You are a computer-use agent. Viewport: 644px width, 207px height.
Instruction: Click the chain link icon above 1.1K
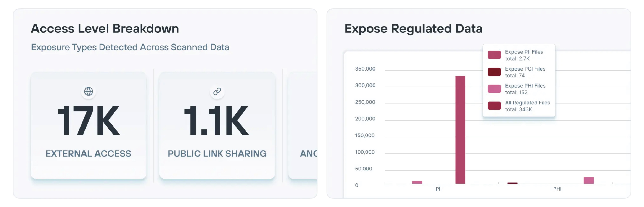click(217, 92)
